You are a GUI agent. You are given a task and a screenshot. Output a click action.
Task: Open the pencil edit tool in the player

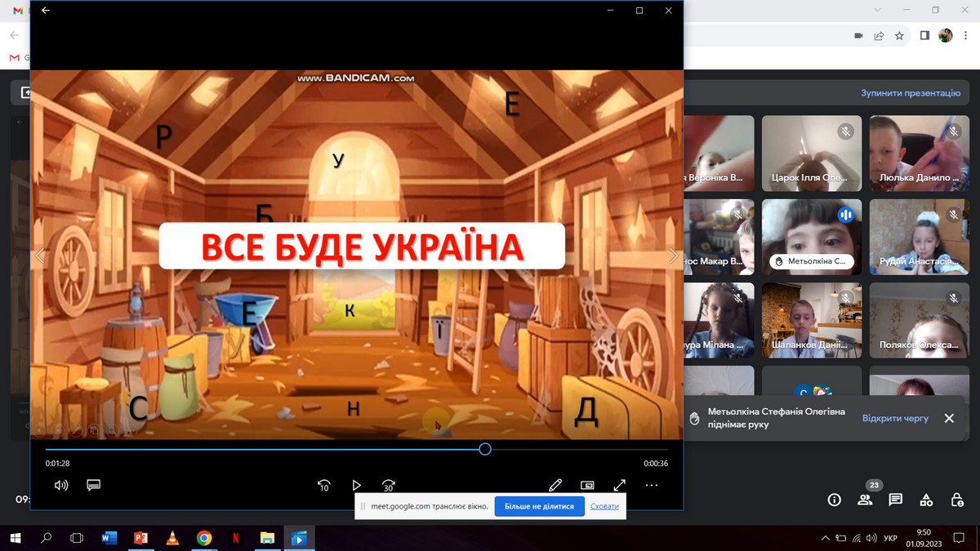coord(555,485)
